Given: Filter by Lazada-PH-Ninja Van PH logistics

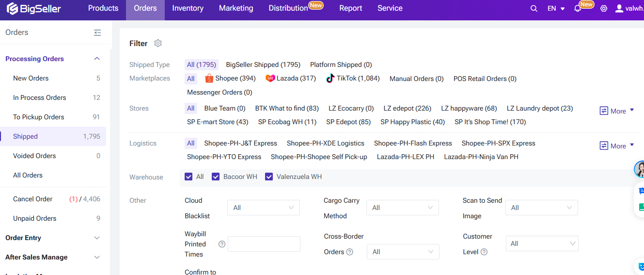Looking at the screenshot, I should pos(481,157).
